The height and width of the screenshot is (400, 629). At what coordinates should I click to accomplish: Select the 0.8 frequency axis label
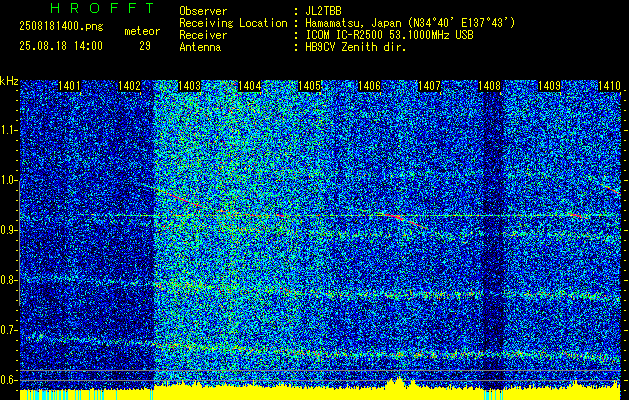7,280
